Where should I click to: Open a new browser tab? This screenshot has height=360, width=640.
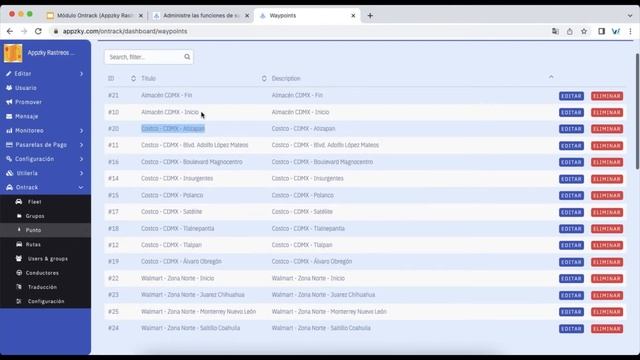coord(370,16)
